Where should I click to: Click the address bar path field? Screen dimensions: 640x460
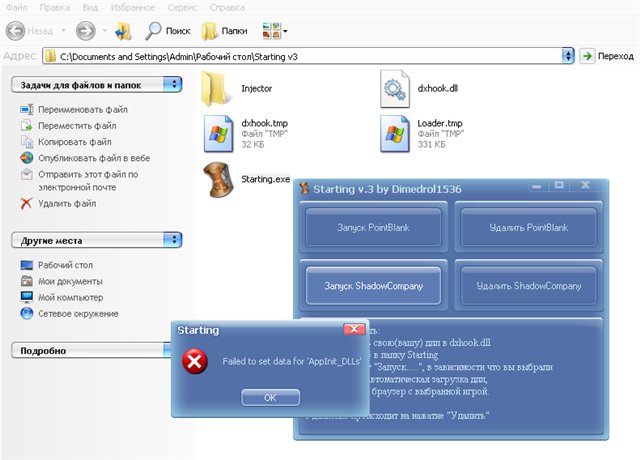pyautogui.click(x=302, y=56)
